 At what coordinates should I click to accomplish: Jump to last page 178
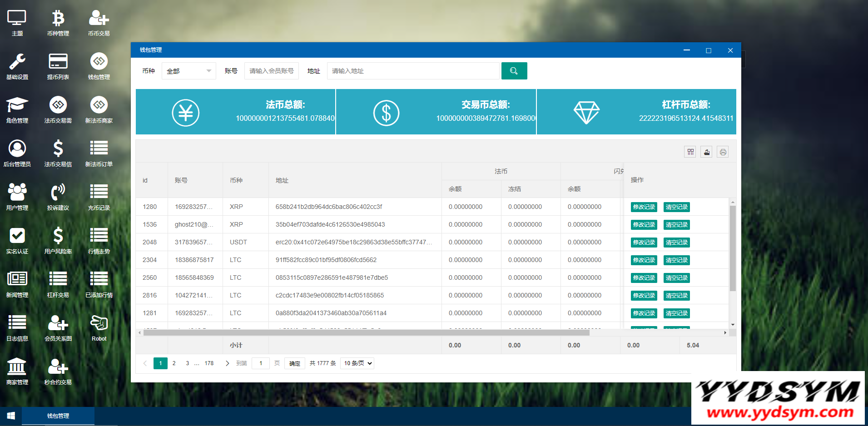[x=209, y=363]
